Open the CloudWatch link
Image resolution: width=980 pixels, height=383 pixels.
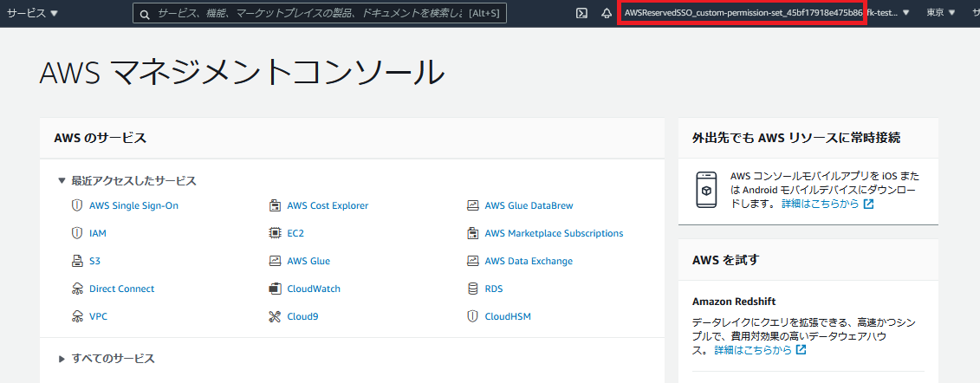314,289
